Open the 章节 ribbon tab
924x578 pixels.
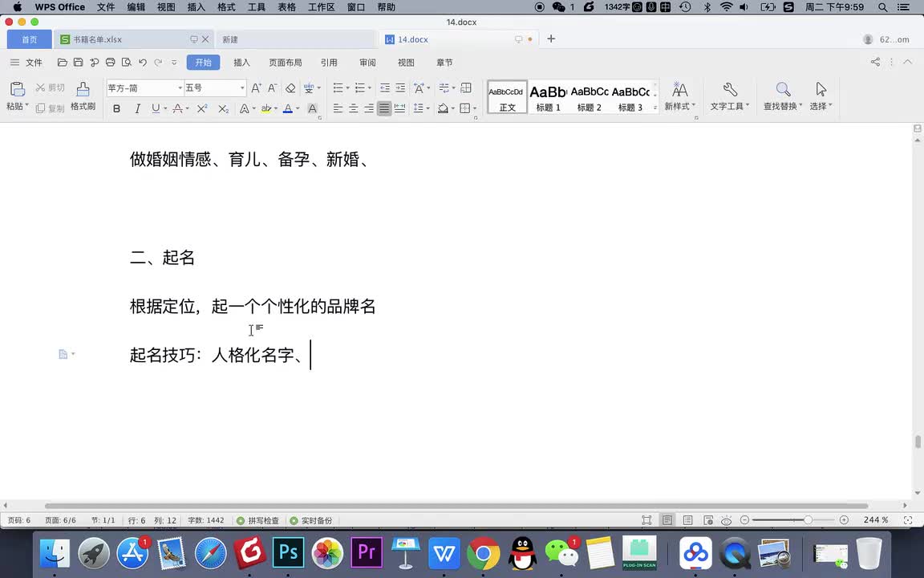pos(444,63)
